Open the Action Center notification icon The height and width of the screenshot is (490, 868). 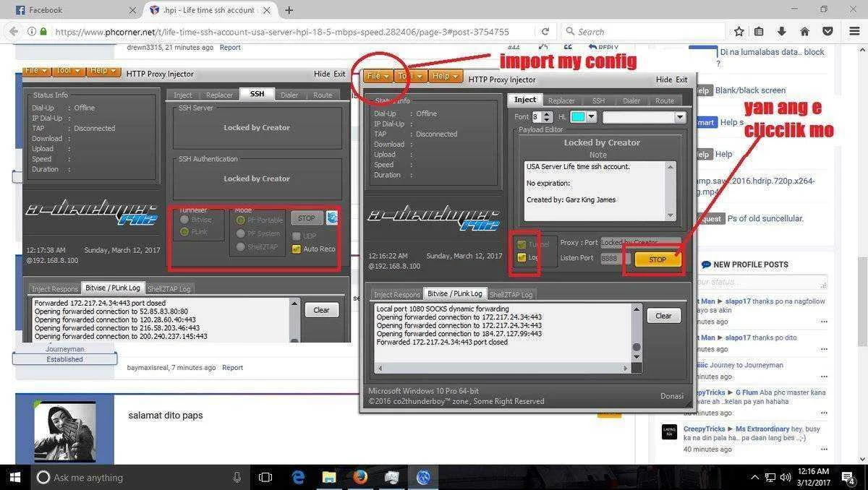[849, 477]
